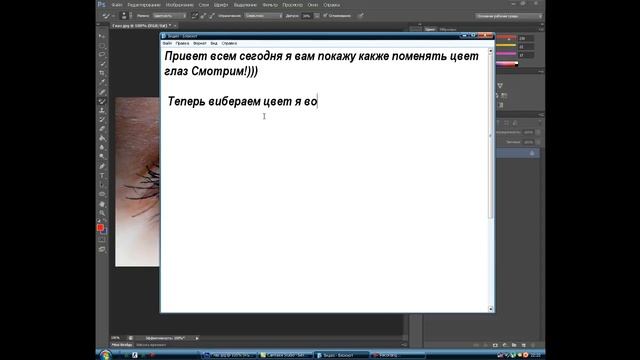Click the Windows Start button
The height and width of the screenshot is (360, 640).
(105, 355)
